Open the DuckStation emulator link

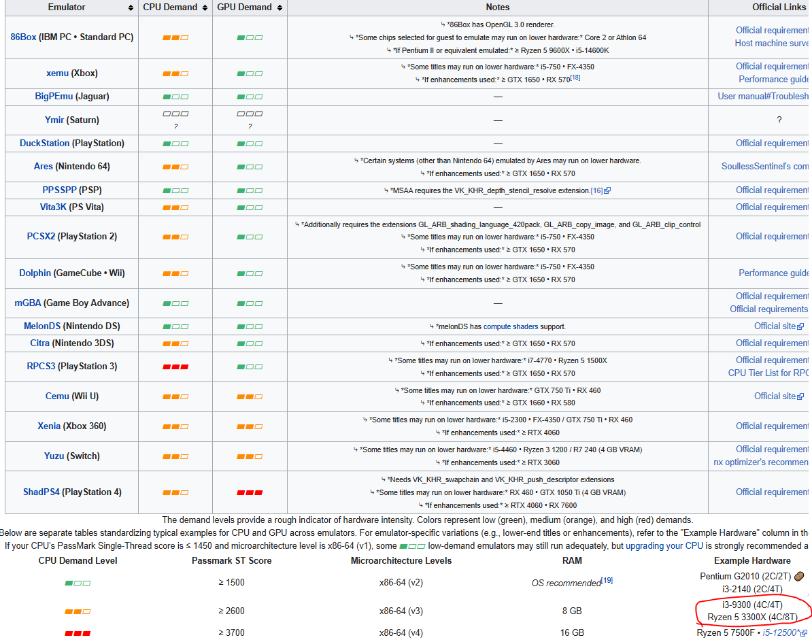point(44,143)
